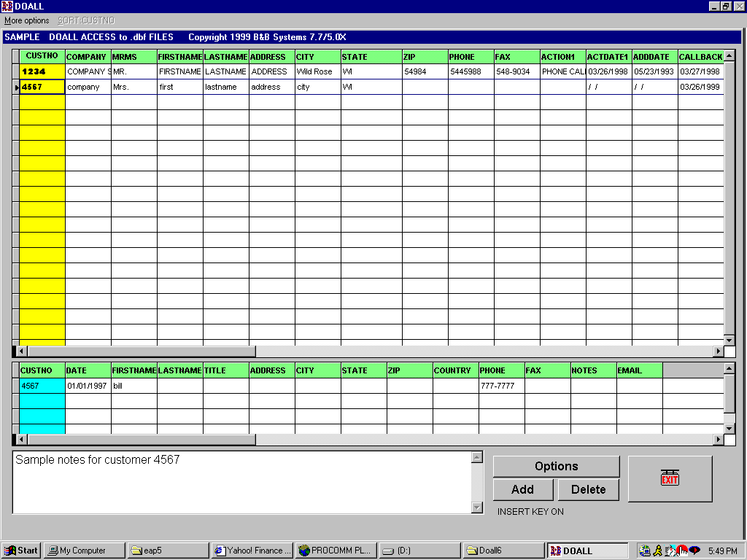Switch to the Yahoo! Finance taskbar window
Viewport: 747px width, 560px height.
tap(252, 551)
